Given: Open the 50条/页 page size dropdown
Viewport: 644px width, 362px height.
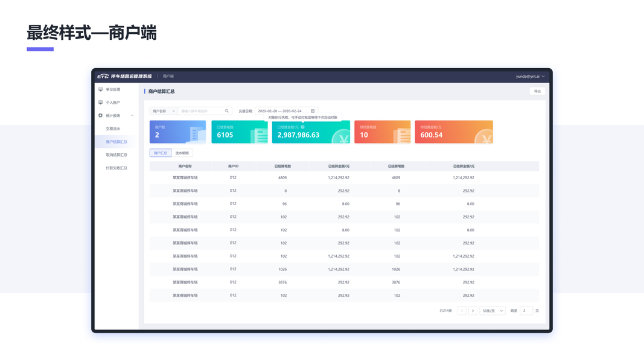Looking at the screenshot, I should click(x=493, y=311).
